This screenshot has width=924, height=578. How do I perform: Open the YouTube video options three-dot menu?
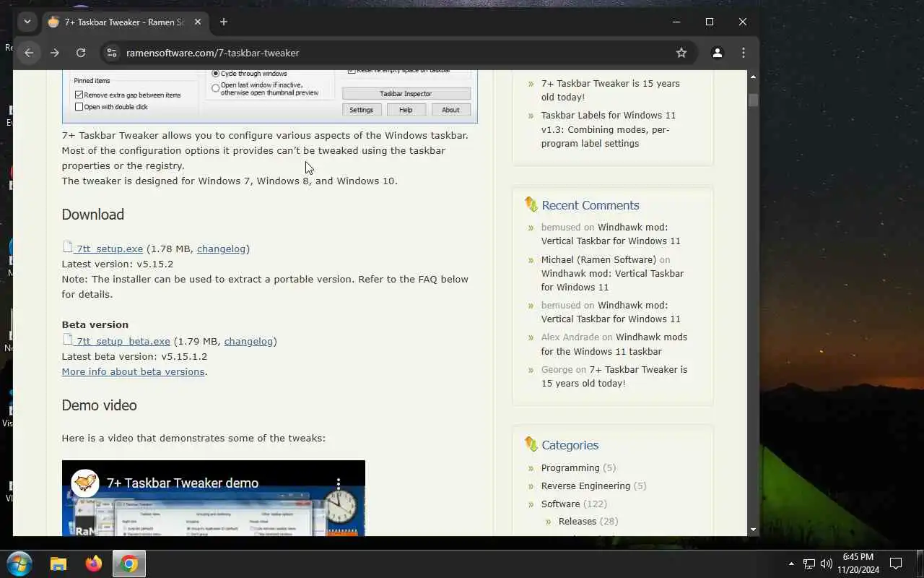339,483
